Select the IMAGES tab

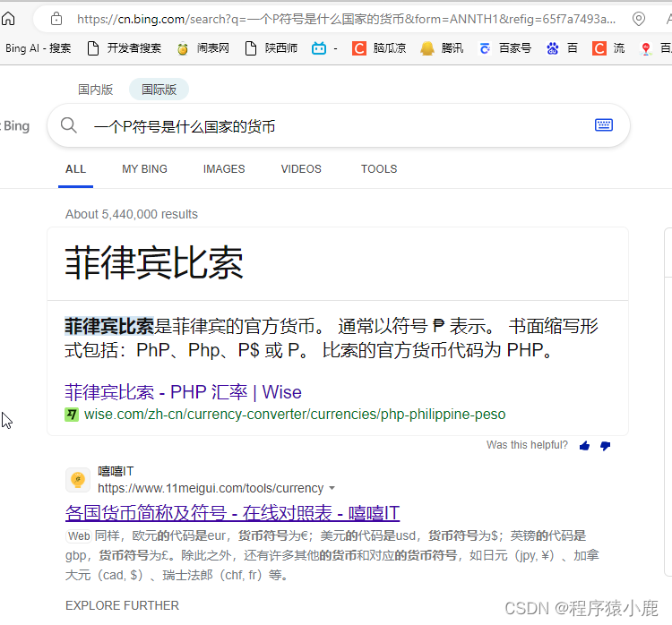(x=224, y=169)
